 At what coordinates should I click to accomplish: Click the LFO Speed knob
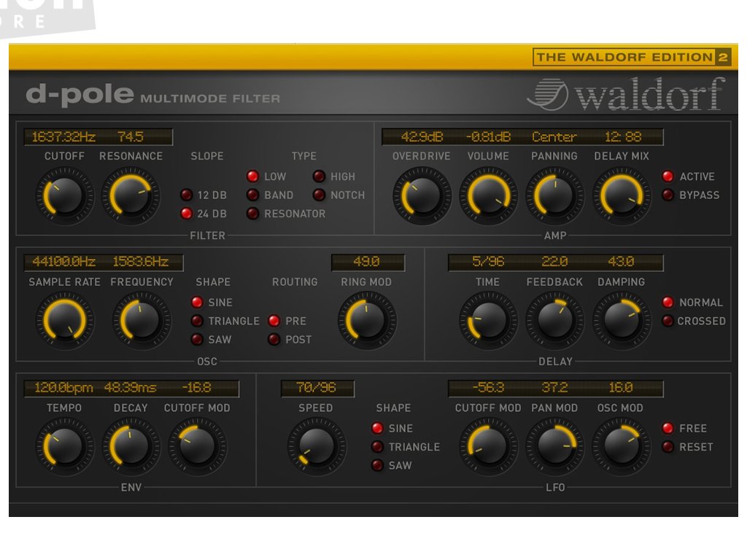[316, 447]
